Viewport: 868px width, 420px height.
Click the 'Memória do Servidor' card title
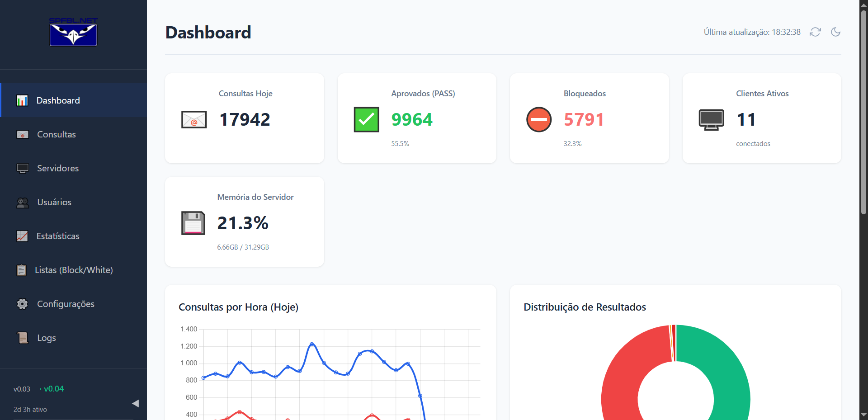(255, 197)
